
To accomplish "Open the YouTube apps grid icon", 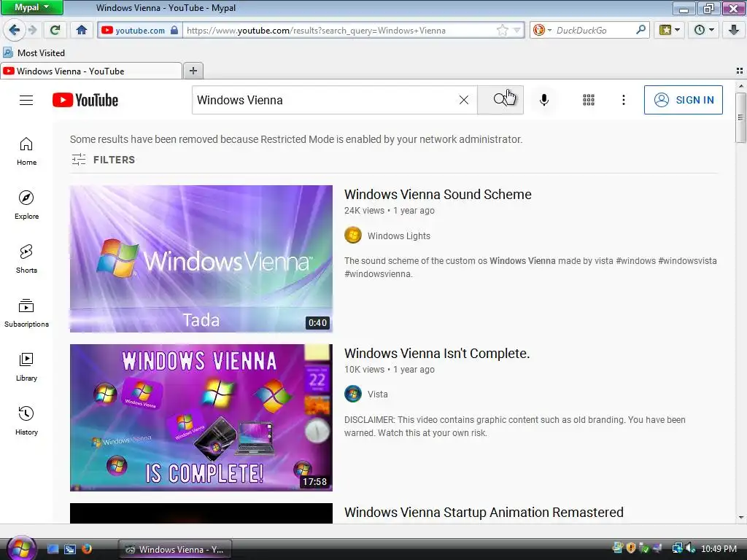I will (x=589, y=100).
